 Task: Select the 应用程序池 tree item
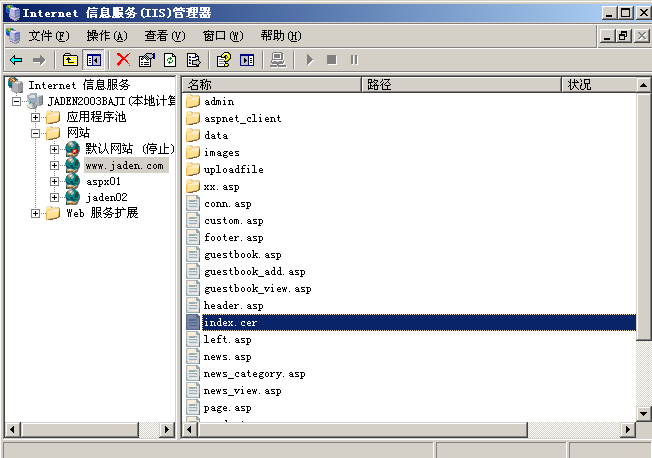tap(96, 117)
